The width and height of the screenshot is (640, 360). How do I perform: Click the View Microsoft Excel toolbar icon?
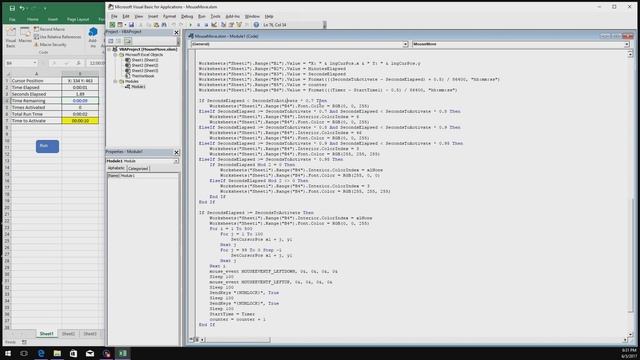click(x=112, y=25)
